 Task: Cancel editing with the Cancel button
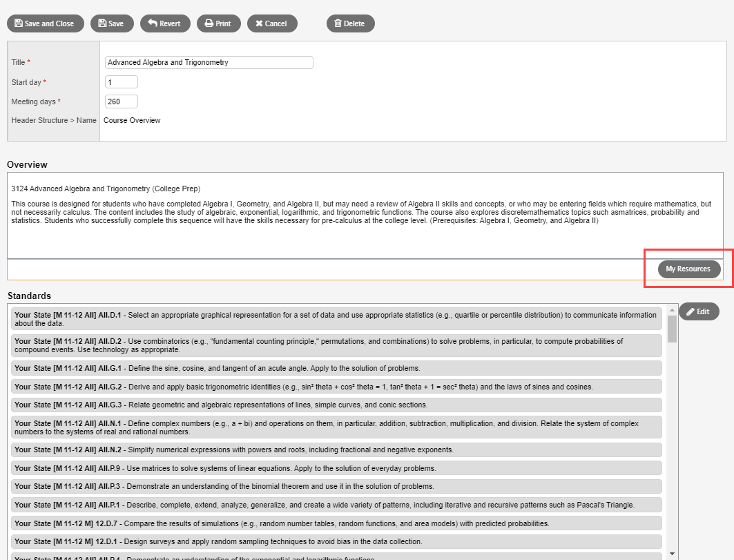[x=271, y=23]
